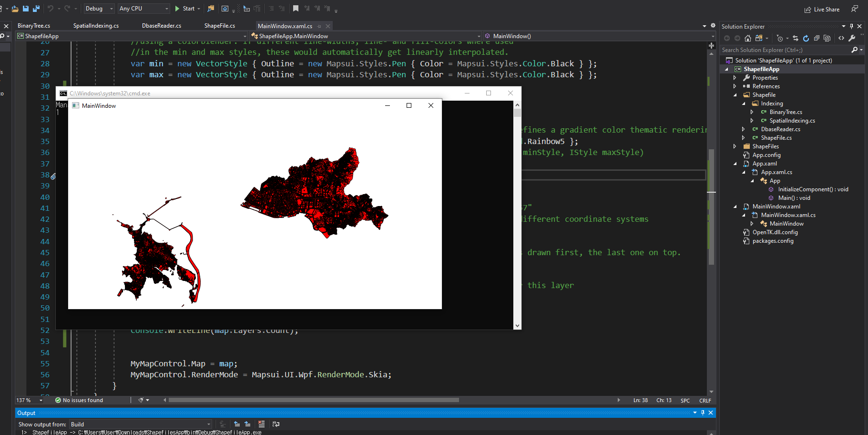Open Solution Explorer Properties wrench icon
Screen dimensions: 868x435
[852, 39]
